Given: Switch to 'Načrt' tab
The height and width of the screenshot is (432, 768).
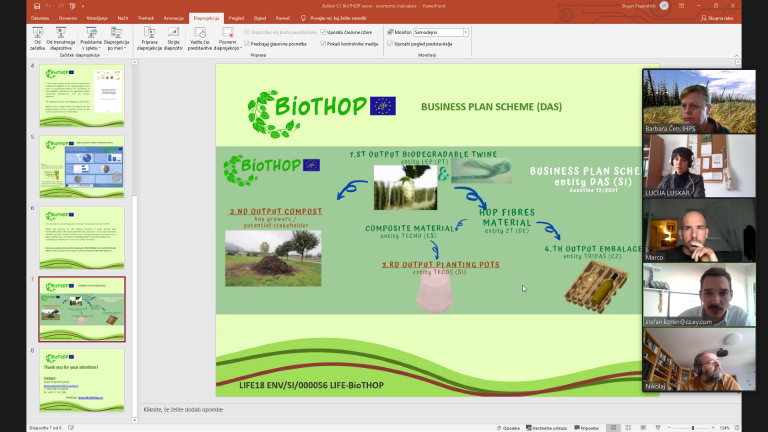Looking at the screenshot, I should [x=122, y=18].
